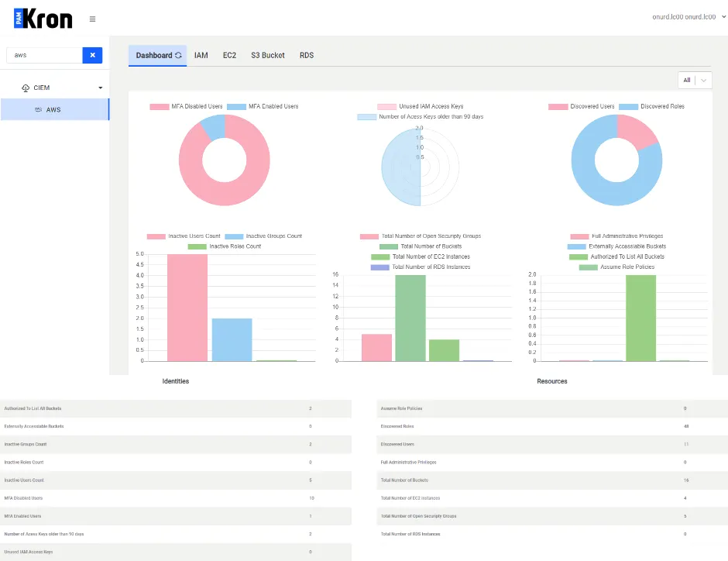Click the hamburger menu icon beside the Kron logo
This screenshot has height=561, width=728.
coord(92,19)
